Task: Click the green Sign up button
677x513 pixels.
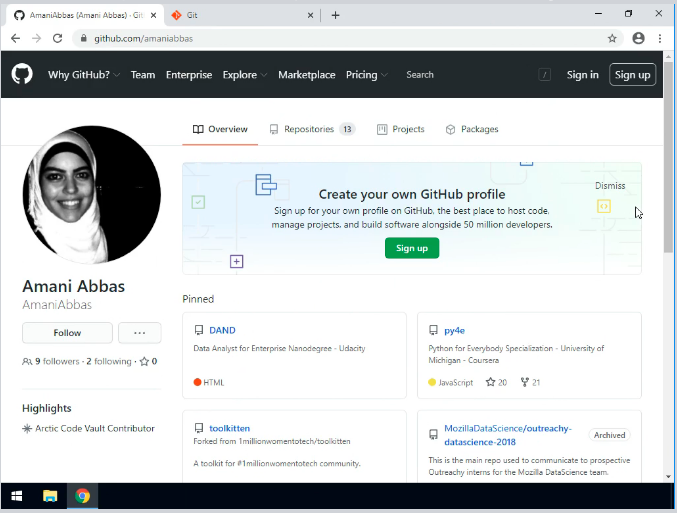Action: [412, 248]
